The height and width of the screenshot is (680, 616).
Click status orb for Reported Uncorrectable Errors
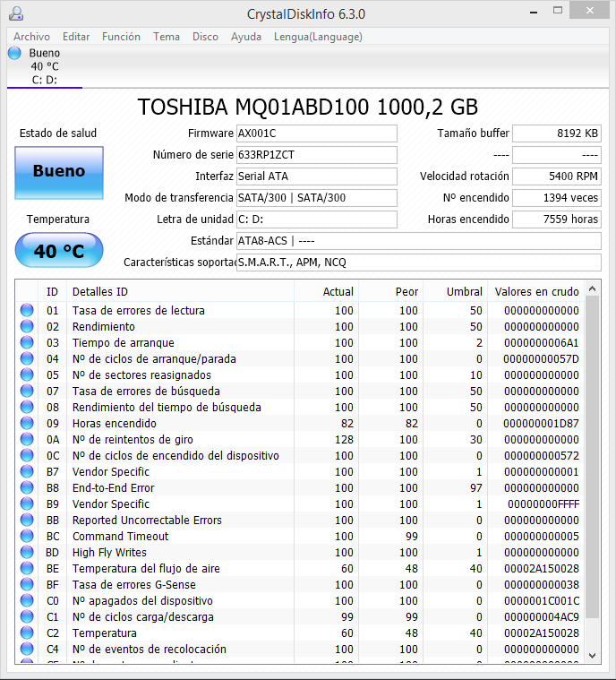point(27,520)
